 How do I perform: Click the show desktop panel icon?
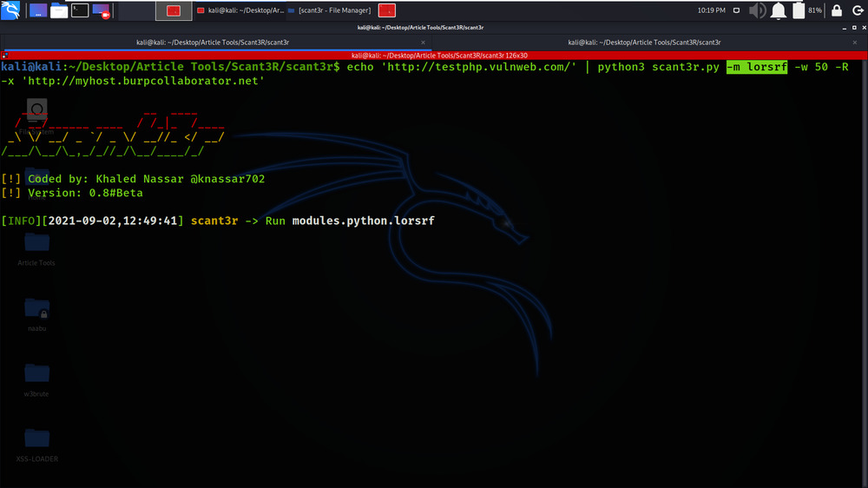(x=38, y=10)
